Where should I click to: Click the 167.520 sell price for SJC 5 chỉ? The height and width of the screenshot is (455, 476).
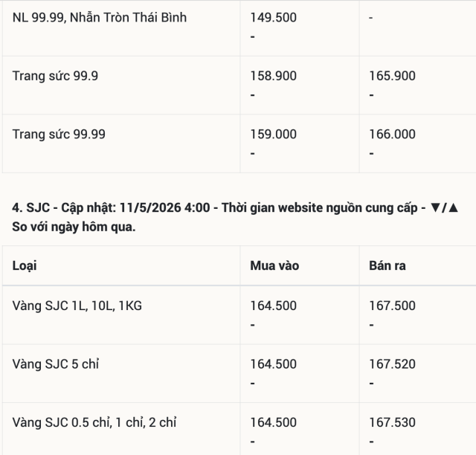392,364
